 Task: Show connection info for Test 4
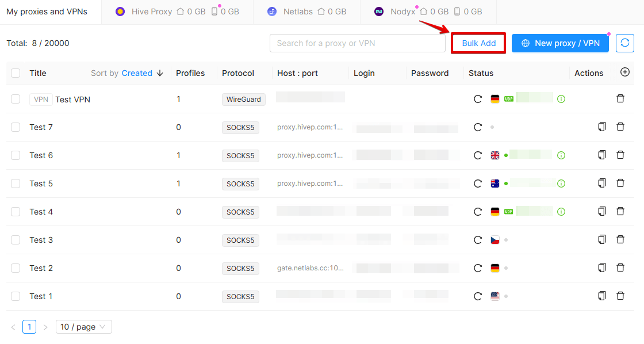pyautogui.click(x=561, y=212)
